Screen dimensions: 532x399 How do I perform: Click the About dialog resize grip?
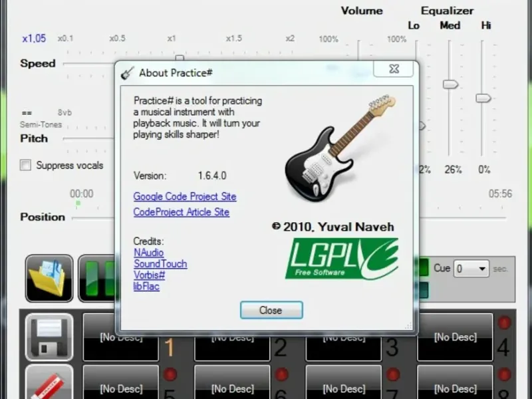[x=408, y=326]
